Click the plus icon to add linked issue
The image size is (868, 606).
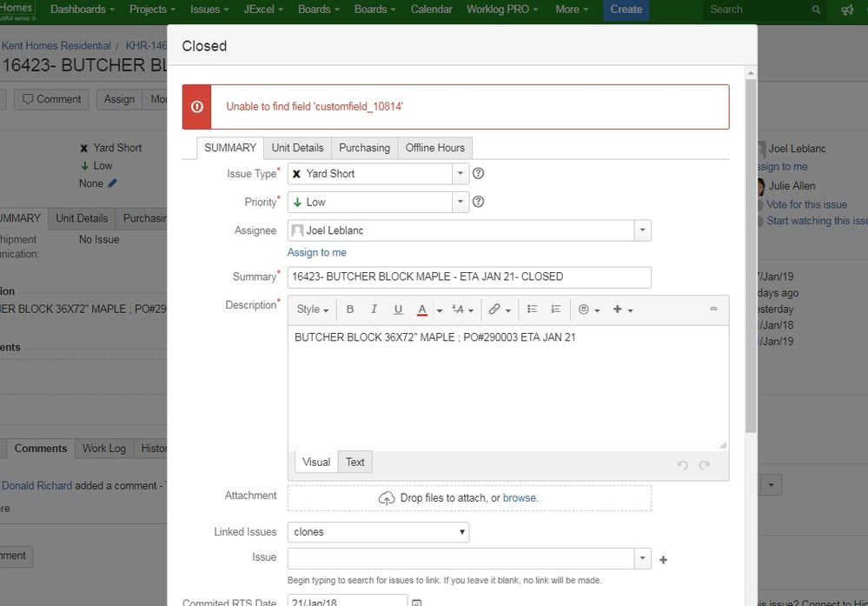coord(664,560)
